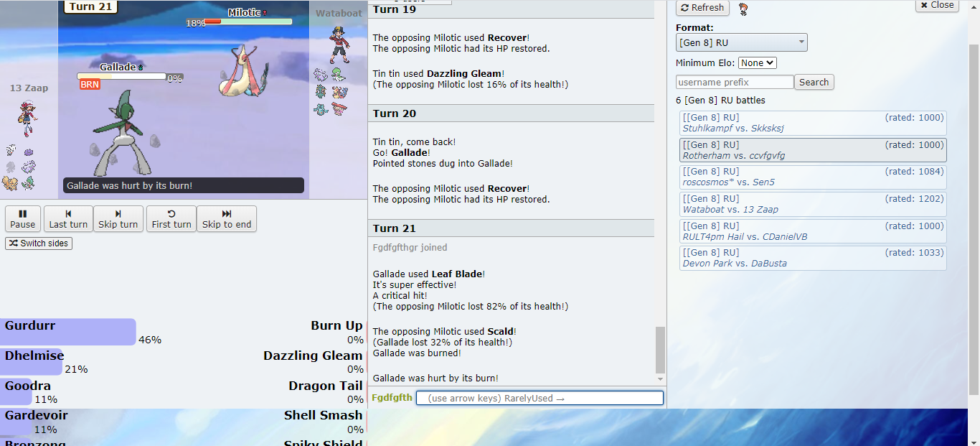Click the 13 Zaap trainer sprite

point(27,119)
